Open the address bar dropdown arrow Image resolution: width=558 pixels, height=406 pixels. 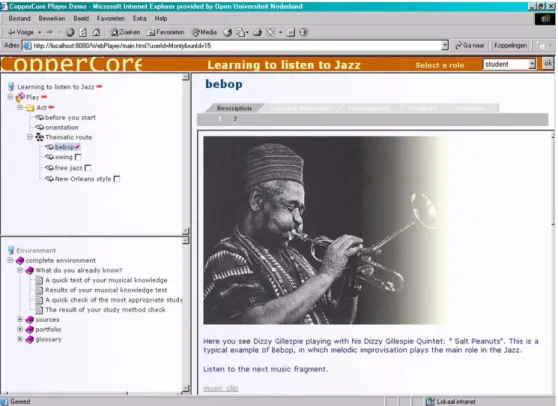tap(445, 45)
